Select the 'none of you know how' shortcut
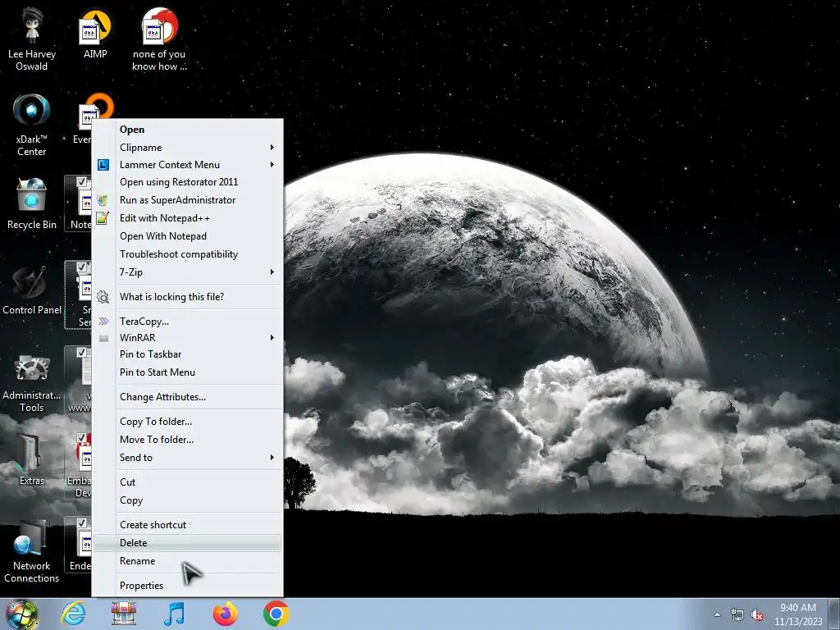Screen dimensions: 840x630 [159, 39]
